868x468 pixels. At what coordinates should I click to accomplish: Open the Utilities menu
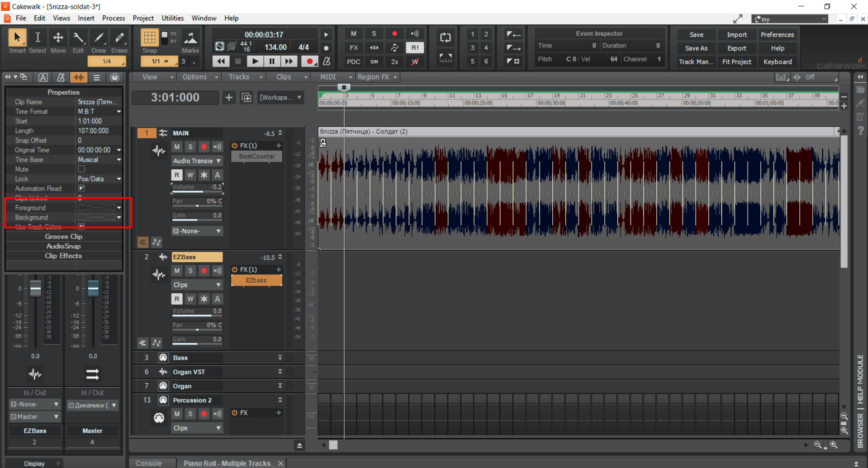pos(173,18)
